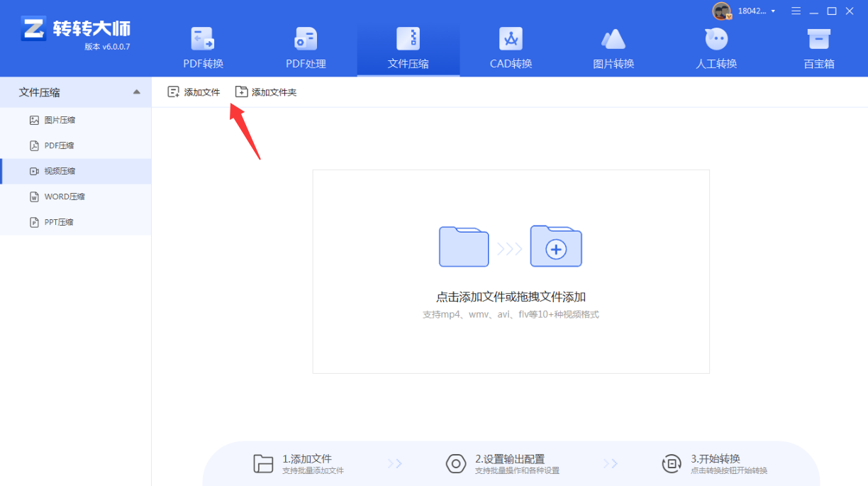Go to the CAD转换 tab

pyautogui.click(x=511, y=48)
